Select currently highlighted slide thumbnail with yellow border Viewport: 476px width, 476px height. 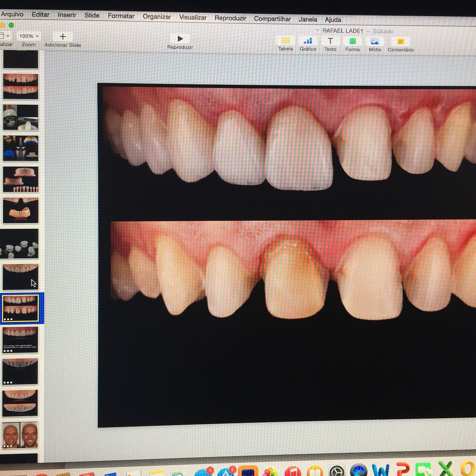(x=20, y=308)
